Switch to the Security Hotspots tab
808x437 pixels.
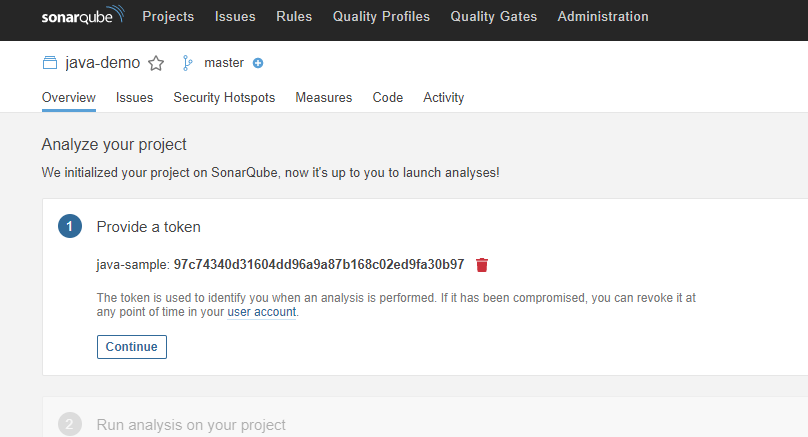point(224,98)
